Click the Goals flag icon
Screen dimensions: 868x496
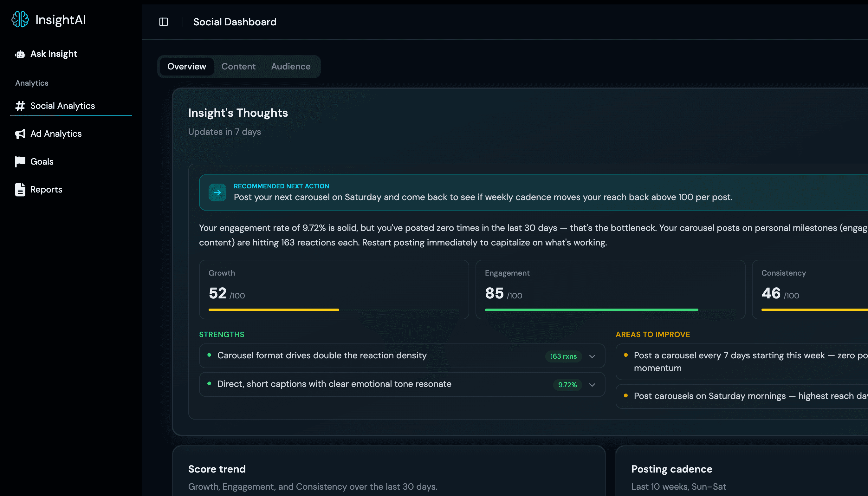(20, 162)
